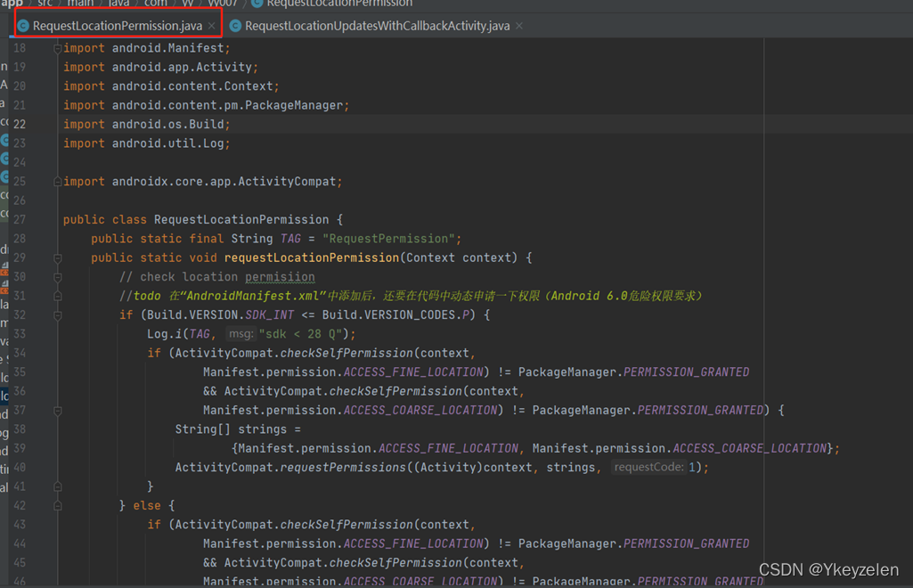Click class name RequestLocationPermission on line 27
The width and height of the screenshot is (913, 588).
point(241,219)
